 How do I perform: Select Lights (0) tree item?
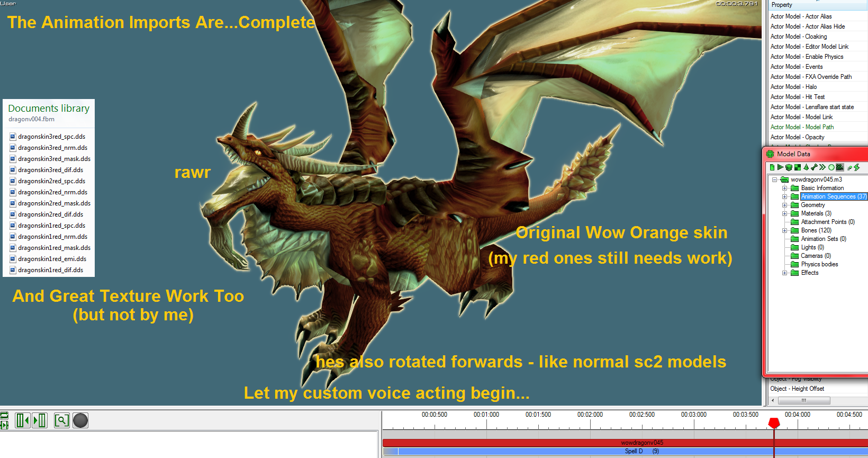[812, 247]
